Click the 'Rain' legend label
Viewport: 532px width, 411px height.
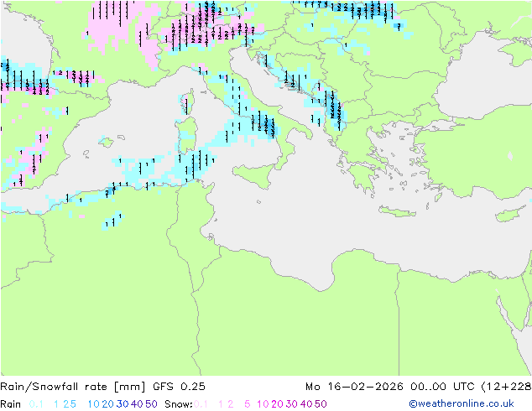coord(11,404)
